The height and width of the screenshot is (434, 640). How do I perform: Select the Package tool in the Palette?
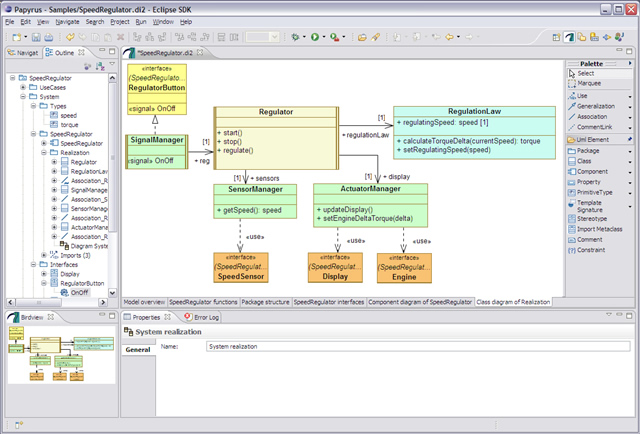click(x=587, y=150)
